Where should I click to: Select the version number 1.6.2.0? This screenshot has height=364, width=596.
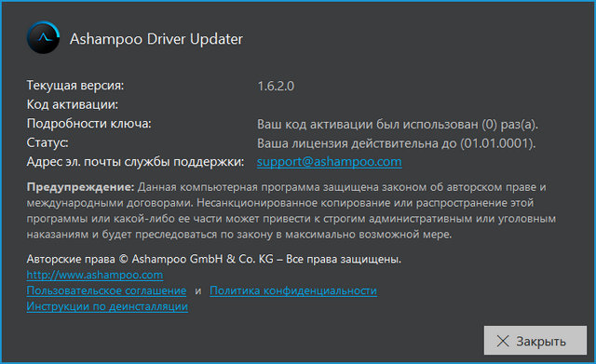tap(276, 87)
